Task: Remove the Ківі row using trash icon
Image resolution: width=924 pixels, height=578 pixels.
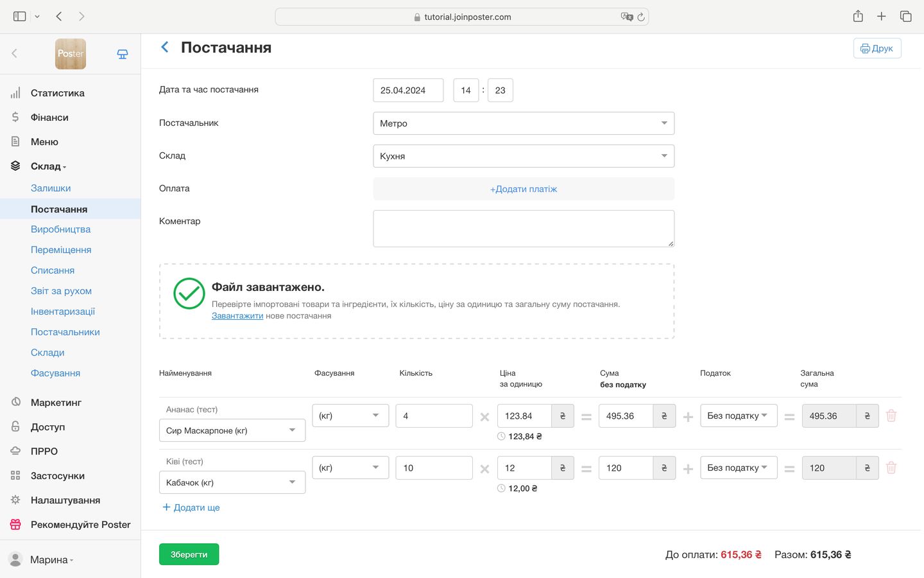Action: (891, 468)
